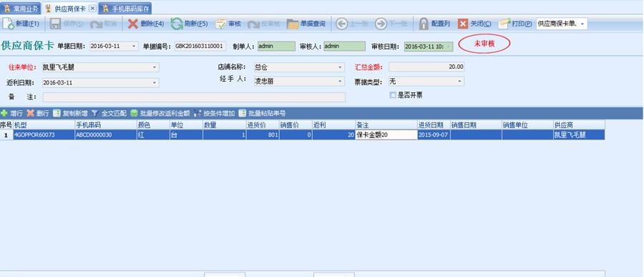Click the 颜色 column header
Viewport: 644px width, 277px height.
[x=153, y=125]
